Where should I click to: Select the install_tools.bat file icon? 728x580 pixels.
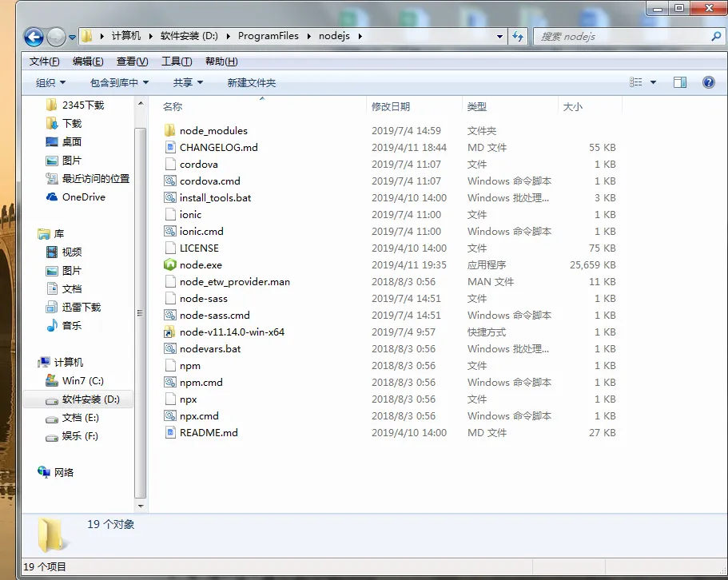point(170,197)
